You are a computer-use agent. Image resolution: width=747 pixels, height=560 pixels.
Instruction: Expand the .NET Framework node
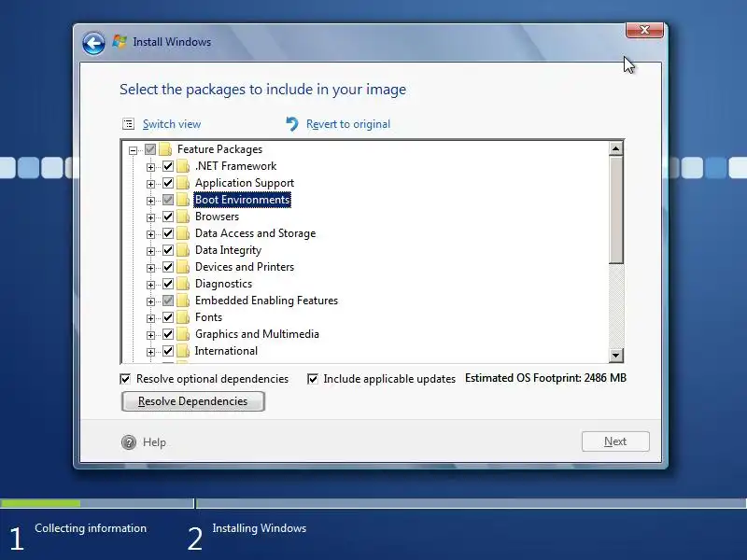[150, 167]
